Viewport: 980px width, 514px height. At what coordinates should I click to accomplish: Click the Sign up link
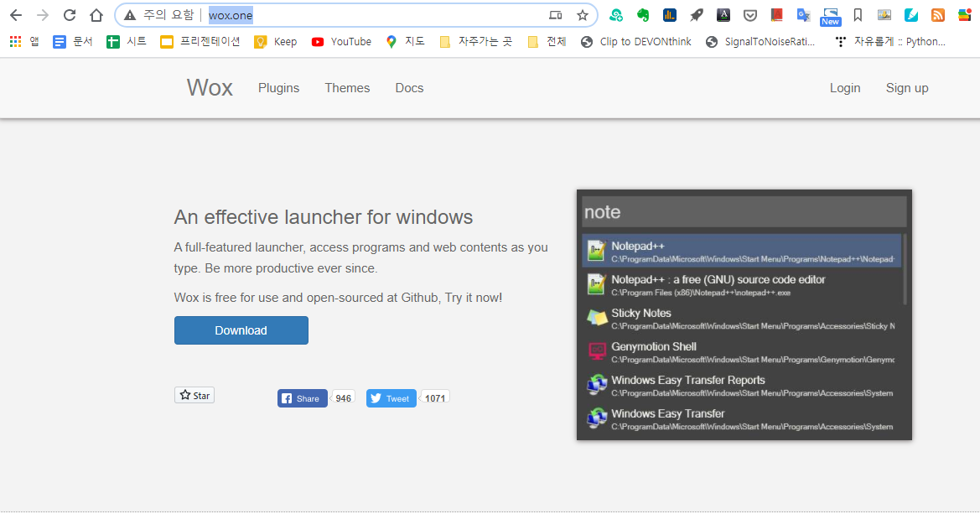pos(907,88)
